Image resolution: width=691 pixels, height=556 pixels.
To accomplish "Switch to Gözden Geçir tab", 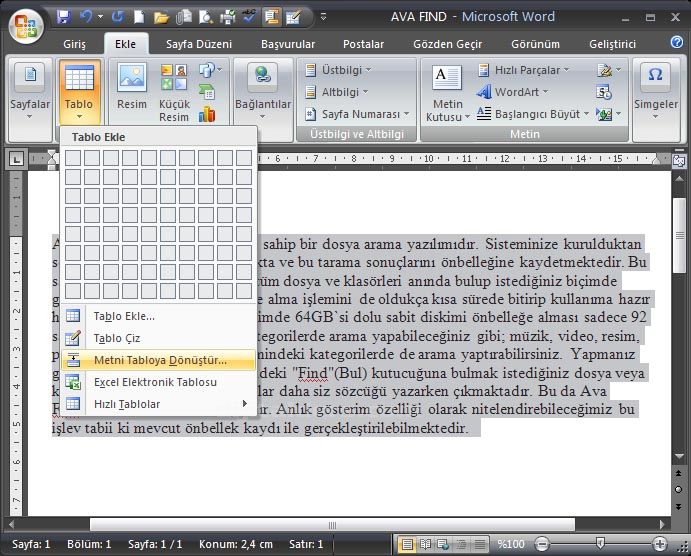I will point(447,44).
